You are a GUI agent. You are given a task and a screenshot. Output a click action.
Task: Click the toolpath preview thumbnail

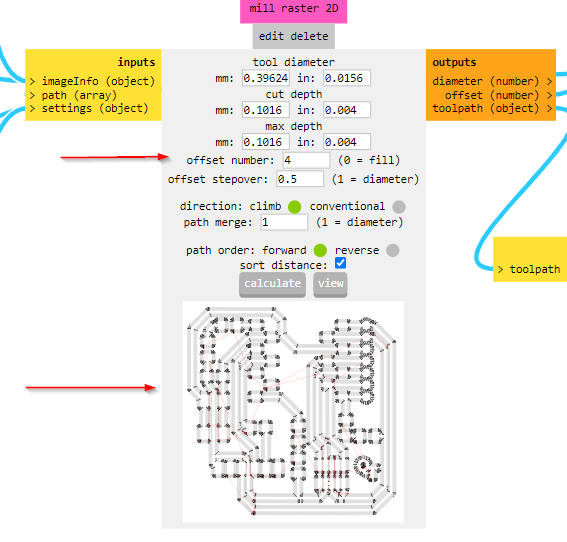click(x=293, y=412)
